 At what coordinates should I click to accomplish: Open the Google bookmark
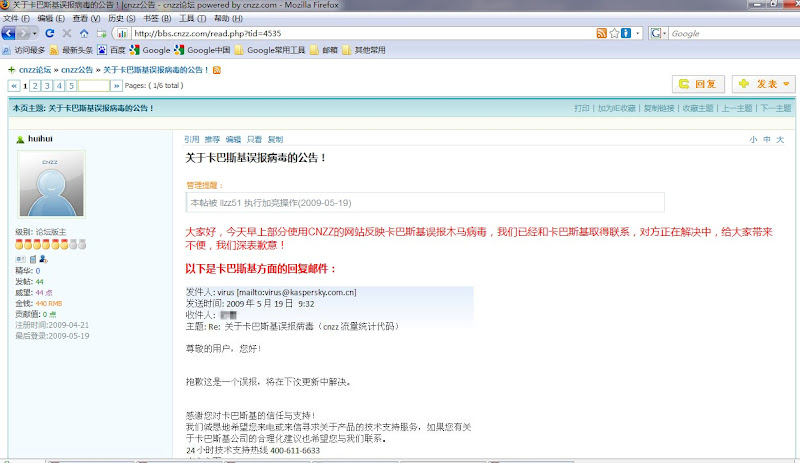point(150,50)
